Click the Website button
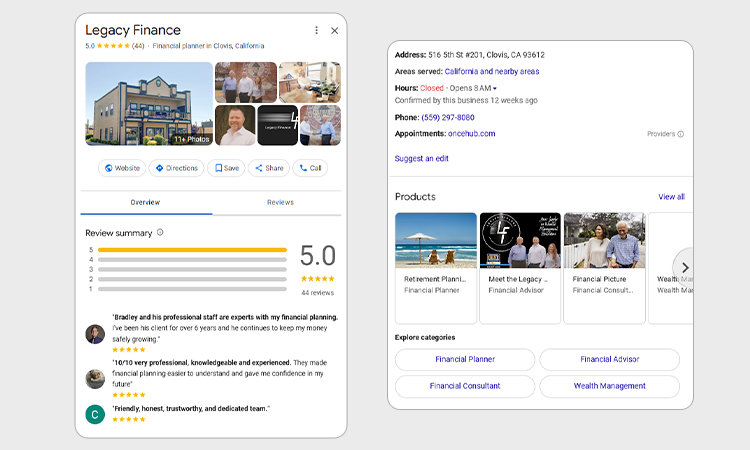 (x=122, y=168)
